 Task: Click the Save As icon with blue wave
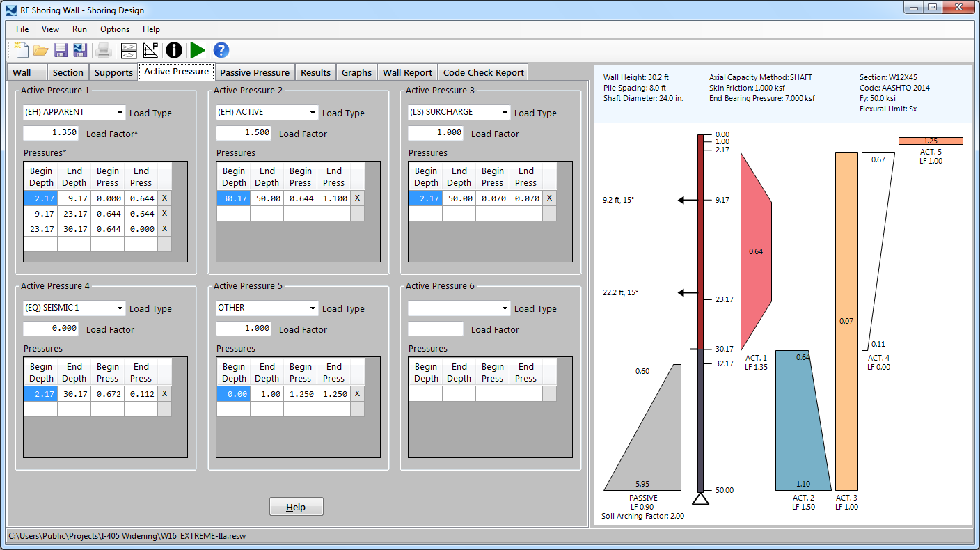80,50
